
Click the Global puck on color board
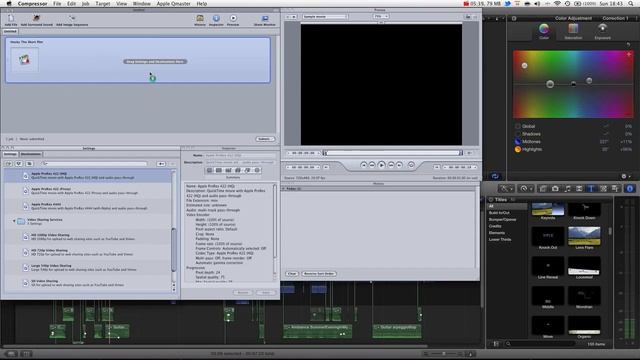pyautogui.click(x=550, y=84)
